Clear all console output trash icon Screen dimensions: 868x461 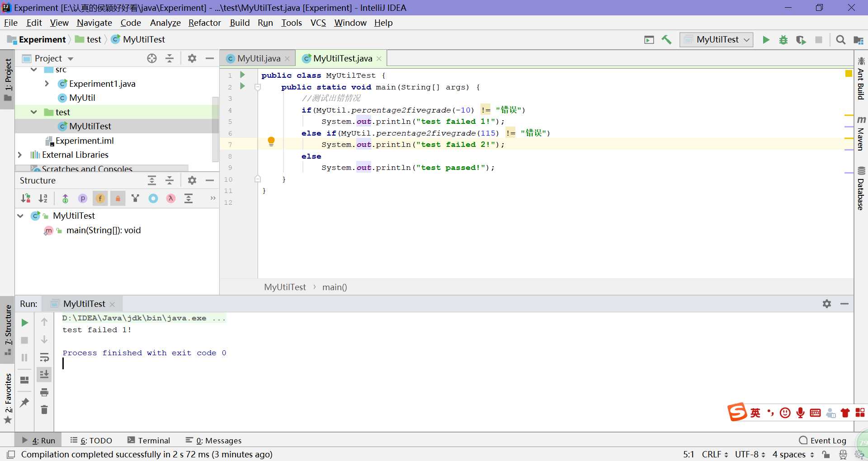[44, 409]
